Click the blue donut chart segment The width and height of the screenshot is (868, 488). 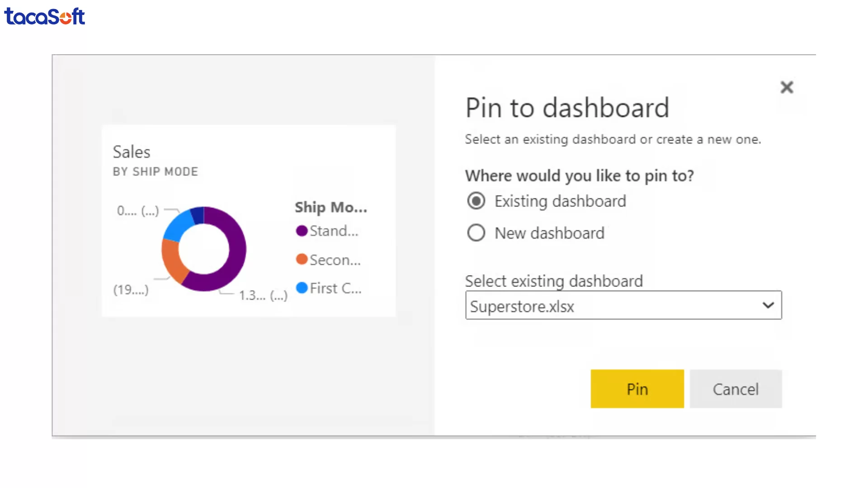(x=176, y=221)
